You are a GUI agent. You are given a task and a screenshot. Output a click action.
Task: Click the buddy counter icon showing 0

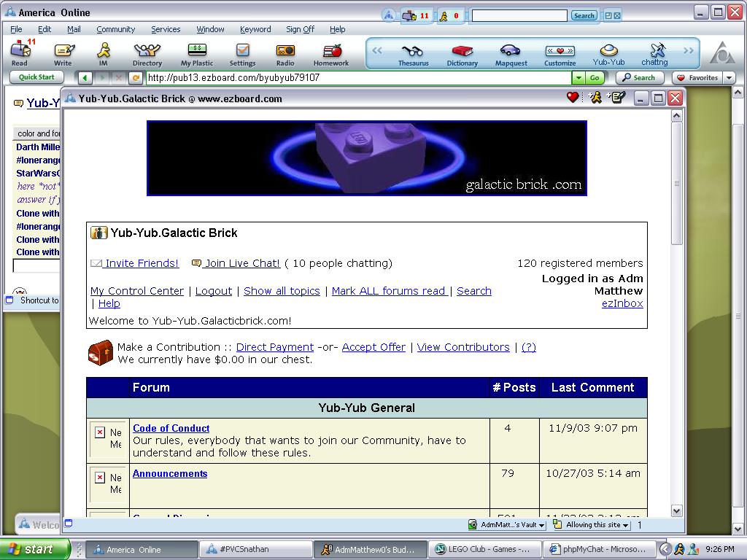450,16
